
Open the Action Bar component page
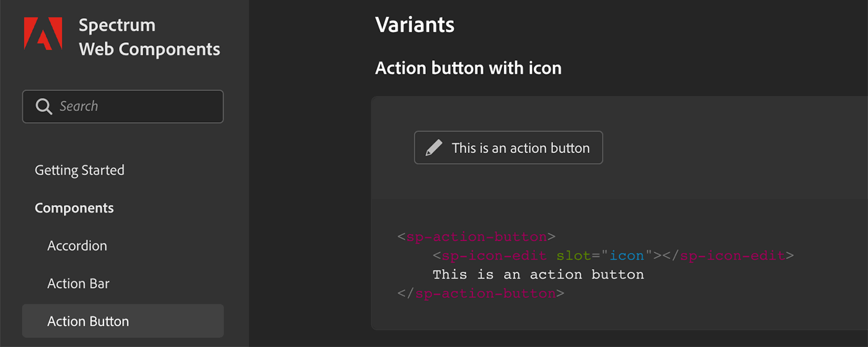tap(79, 284)
